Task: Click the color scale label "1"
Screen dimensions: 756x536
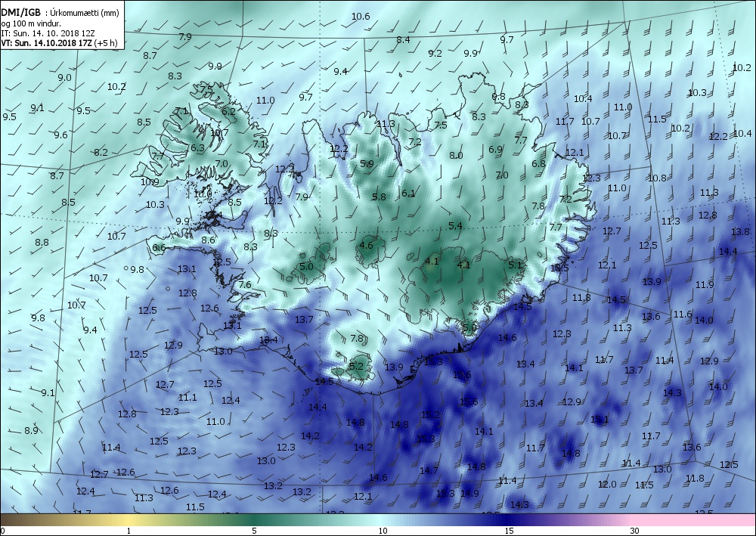Action: click(x=129, y=531)
